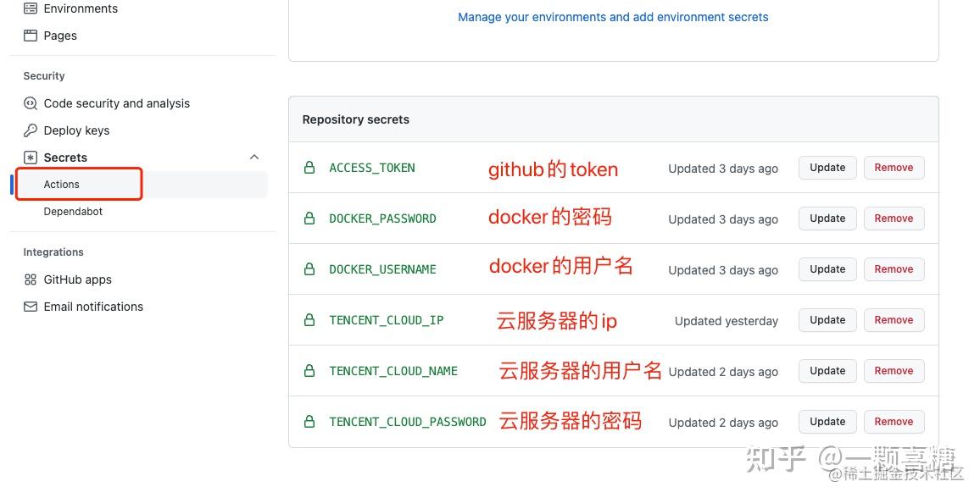Screen dimensions: 980x498
Task: Remove the ACCESS_TOKEN secret
Action: click(894, 168)
